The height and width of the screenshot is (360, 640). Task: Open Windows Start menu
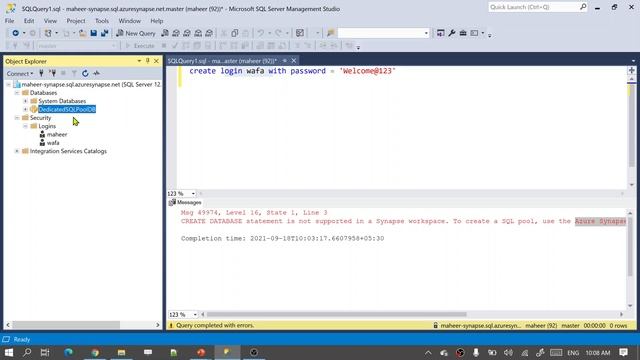(9, 352)
